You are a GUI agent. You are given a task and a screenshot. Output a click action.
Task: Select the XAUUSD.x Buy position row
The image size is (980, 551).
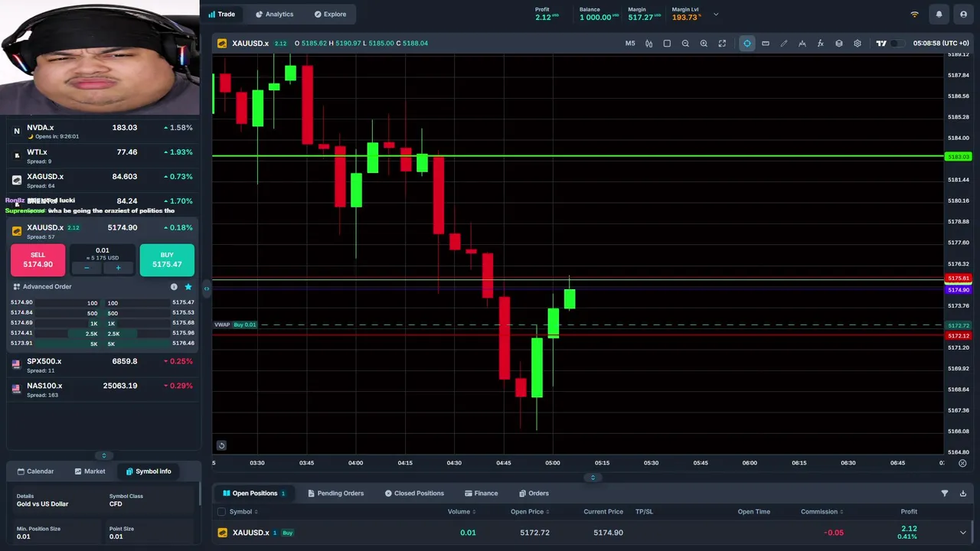tap(592, 533)
